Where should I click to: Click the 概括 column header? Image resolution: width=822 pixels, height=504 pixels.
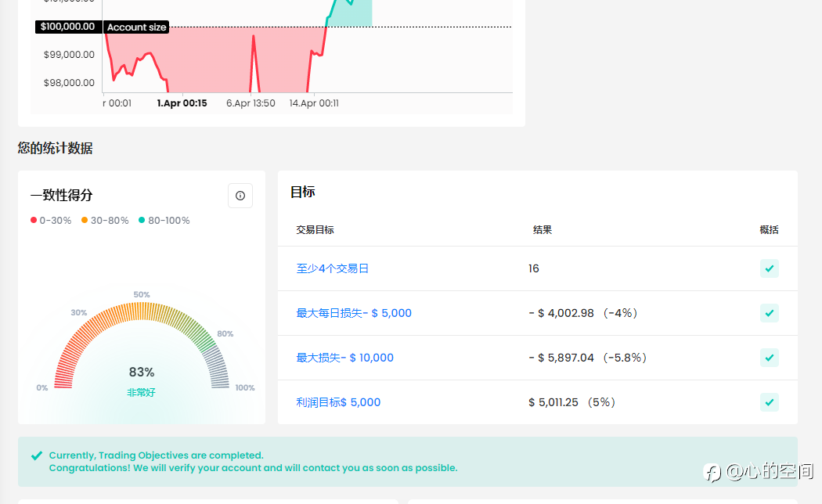click(769, 229)
